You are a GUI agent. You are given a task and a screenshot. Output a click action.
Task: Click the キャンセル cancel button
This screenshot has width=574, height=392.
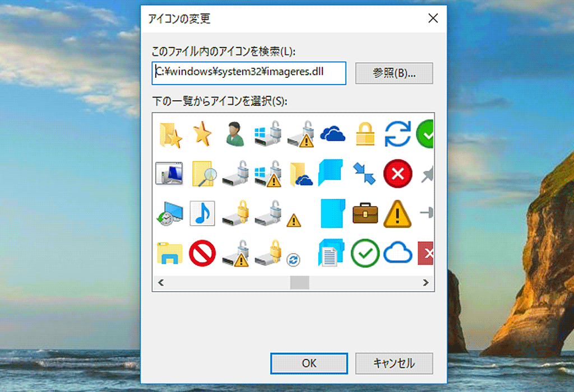pos(394,363)
